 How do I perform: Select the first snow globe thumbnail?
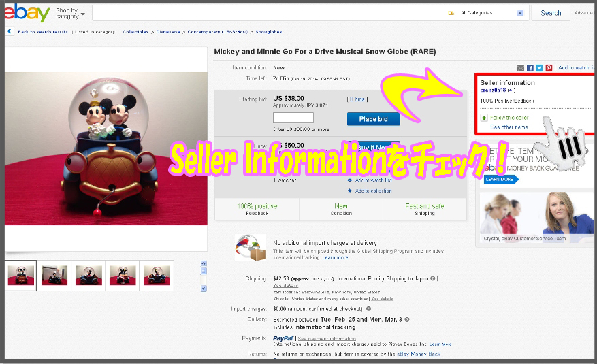21,276
